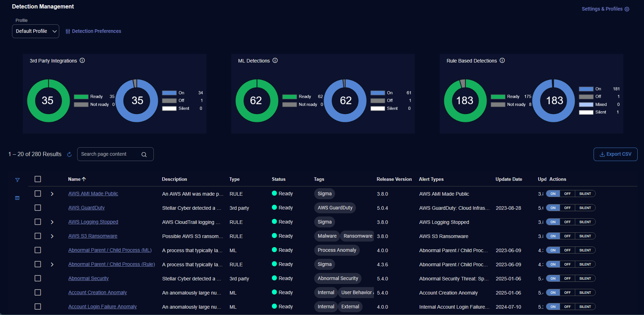Open the column chooser icon

pos(17,198)
